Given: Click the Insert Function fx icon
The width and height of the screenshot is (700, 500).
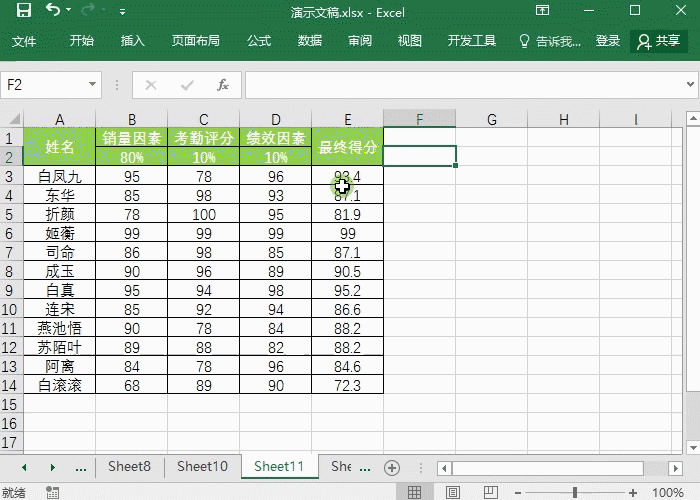Looking at the screenshot, I should pos(223,85).
